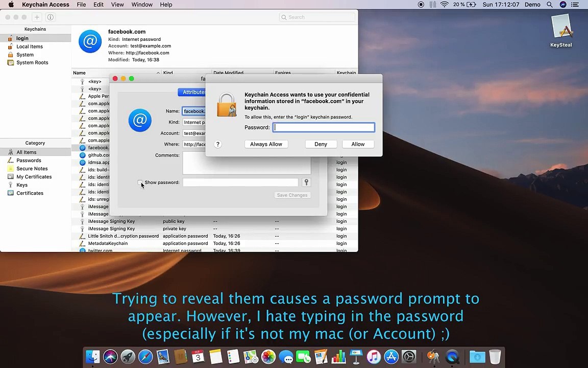The image size is (588, 368).
Task: Open Finder from the dock
Action: click(92, 357)
